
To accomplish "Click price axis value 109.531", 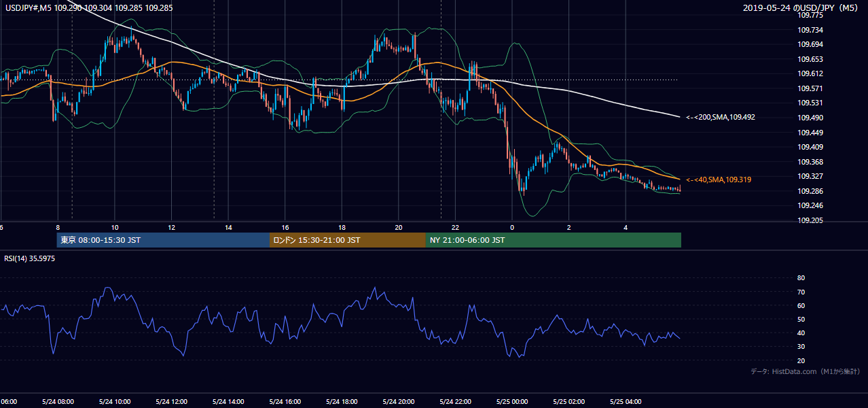I will tap(810, 103).
